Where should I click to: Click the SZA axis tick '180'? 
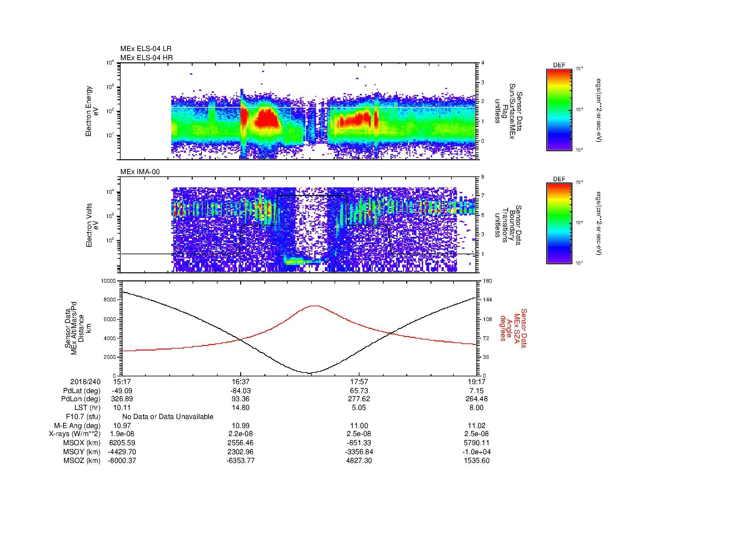pos(488,281)
